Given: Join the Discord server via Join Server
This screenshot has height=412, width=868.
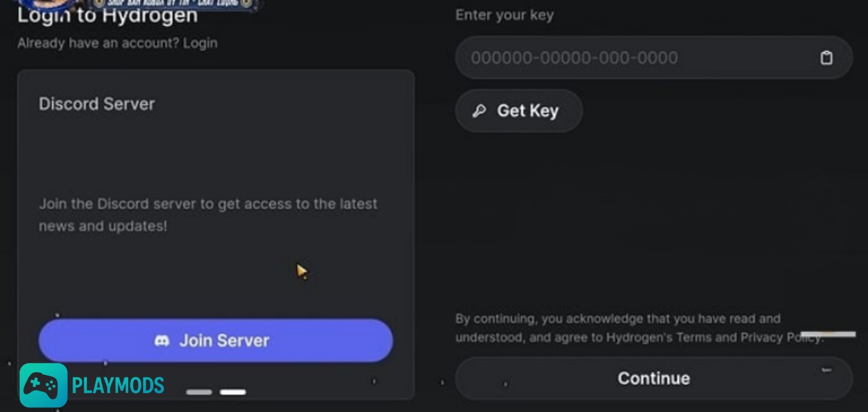Looking at the screenshot, I should point(216,340).
